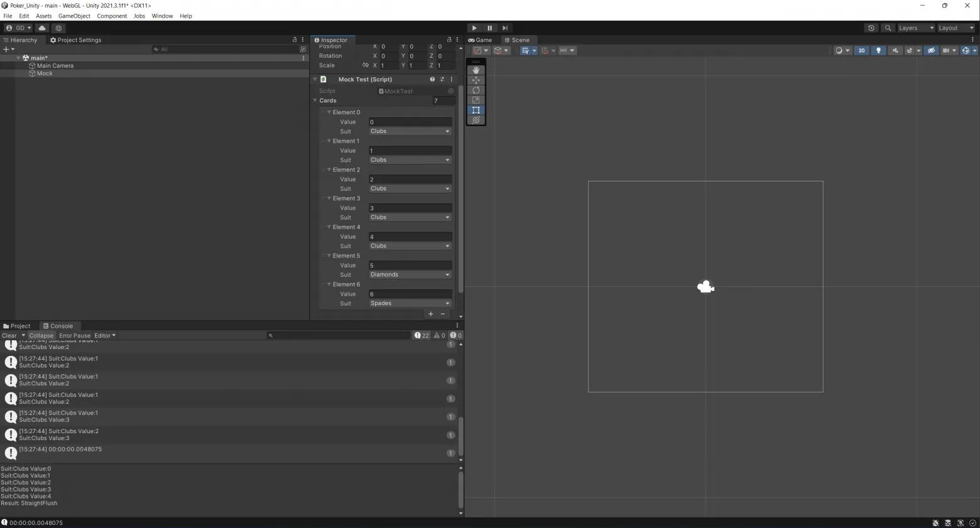Click the Pause button in the top toolbar

point(490,28)
